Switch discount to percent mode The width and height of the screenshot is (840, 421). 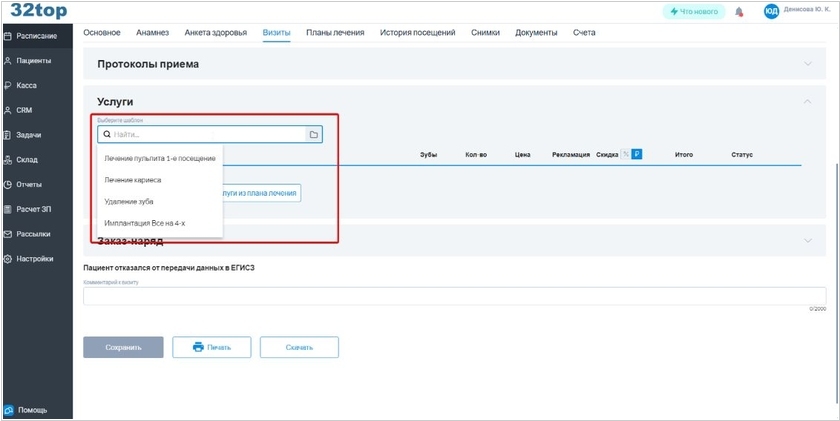click(x=626, y=154)
